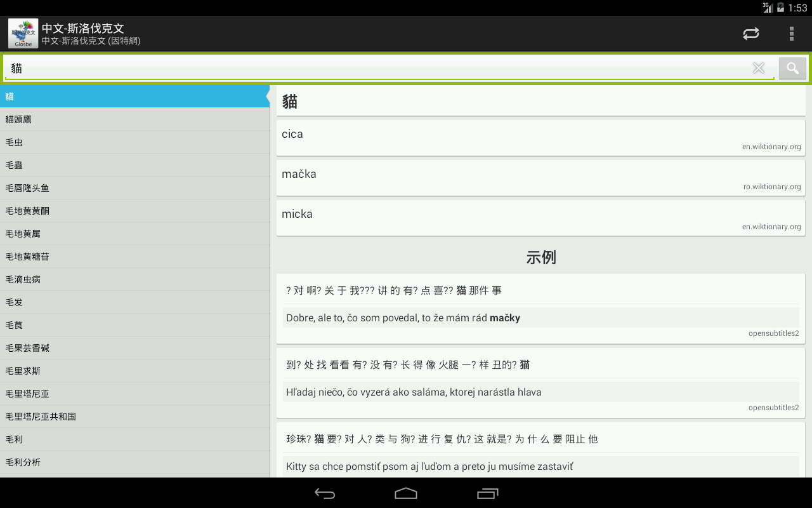The width and height of the screenshot is (812, 508).
Task: Select 貓頭鷹 in the word list
Action: [x=134, y=119]
